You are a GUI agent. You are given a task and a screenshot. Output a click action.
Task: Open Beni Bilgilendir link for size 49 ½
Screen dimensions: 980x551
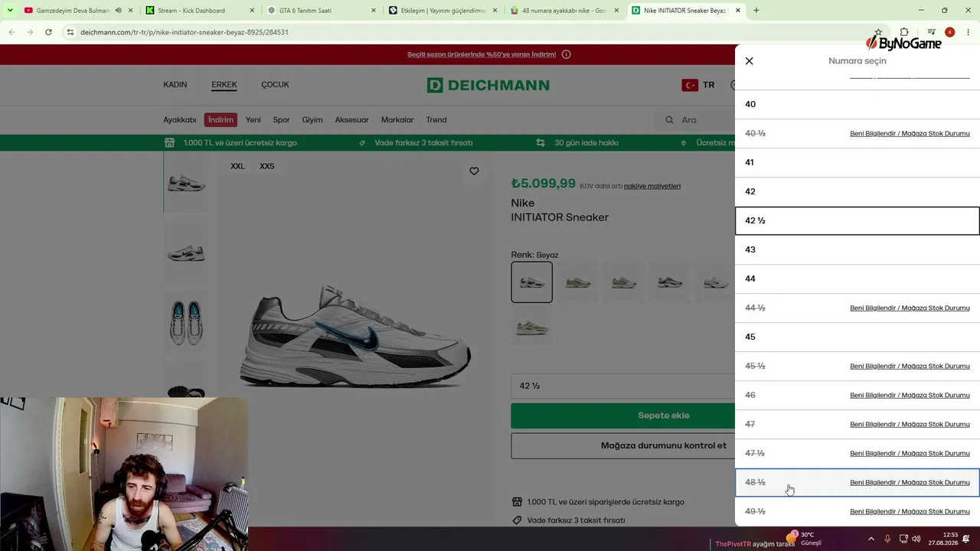click(910, 511)
